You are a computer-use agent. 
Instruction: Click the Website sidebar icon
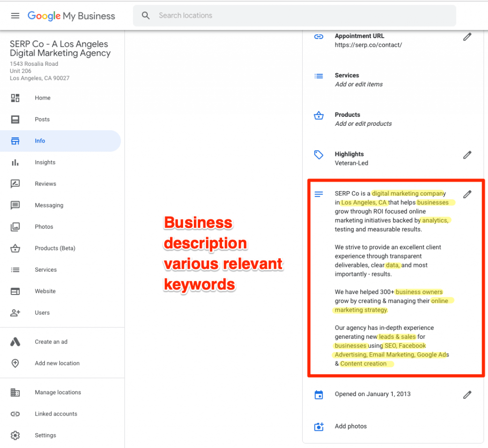(15, 291)
